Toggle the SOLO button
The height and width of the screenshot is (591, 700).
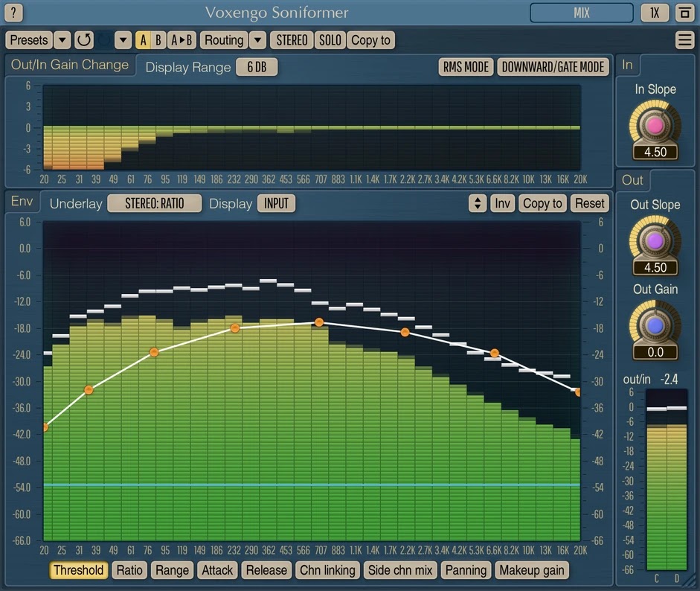tap(330, 40)
